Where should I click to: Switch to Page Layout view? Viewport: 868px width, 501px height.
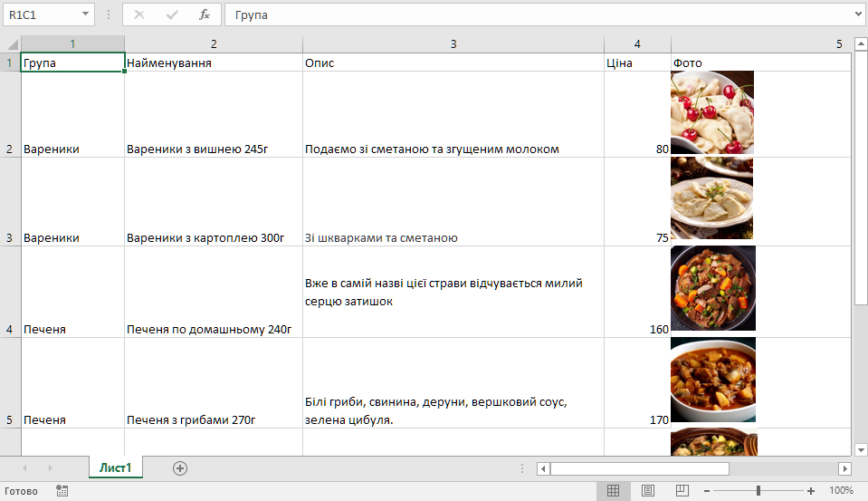pos(647,490)
